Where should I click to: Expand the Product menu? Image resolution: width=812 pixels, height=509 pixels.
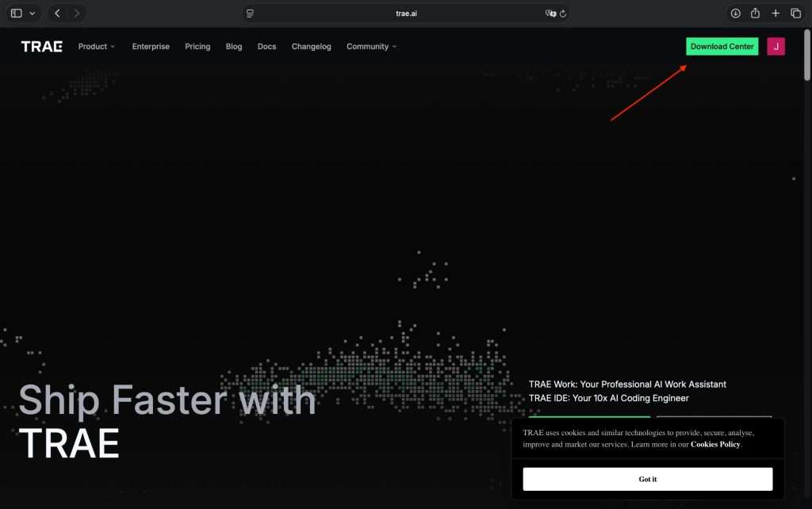(x=96, y=47)
